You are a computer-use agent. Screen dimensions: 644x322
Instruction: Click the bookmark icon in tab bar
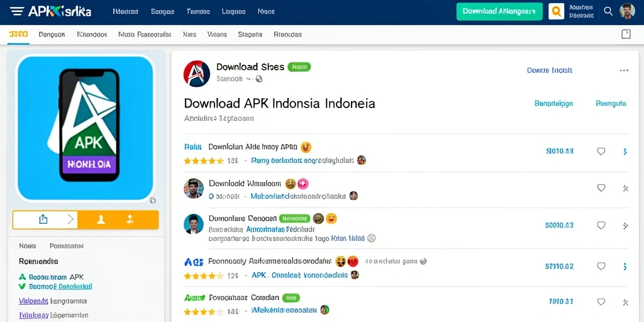tap(626, 34)
